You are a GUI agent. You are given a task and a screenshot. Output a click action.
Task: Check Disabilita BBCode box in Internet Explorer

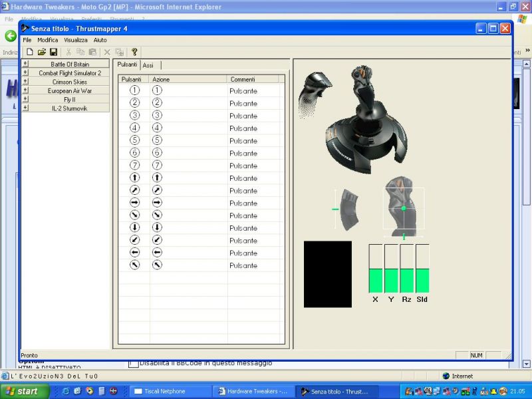[x=134, y=364]
